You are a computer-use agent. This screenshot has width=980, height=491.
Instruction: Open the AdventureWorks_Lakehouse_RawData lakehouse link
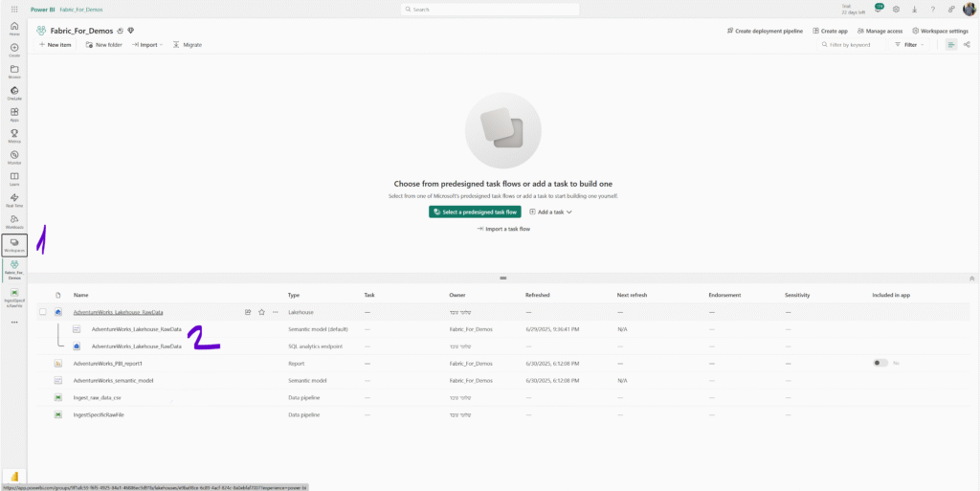pyautogui.click(x=118, y=312)
